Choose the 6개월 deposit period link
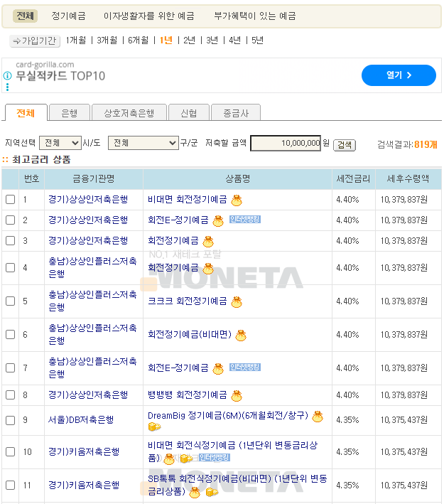 point(138,41)
